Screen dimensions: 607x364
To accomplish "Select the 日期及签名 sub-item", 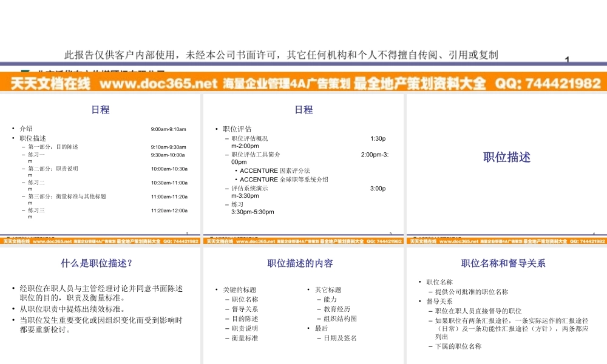I will click(341, 338).
